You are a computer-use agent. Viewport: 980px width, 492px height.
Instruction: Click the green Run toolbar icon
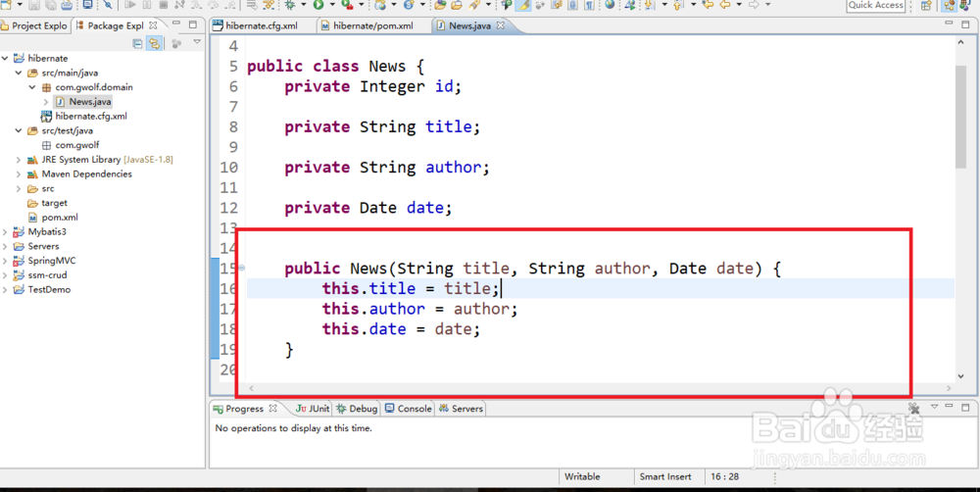pyautogui.click(x=318, y=5)
